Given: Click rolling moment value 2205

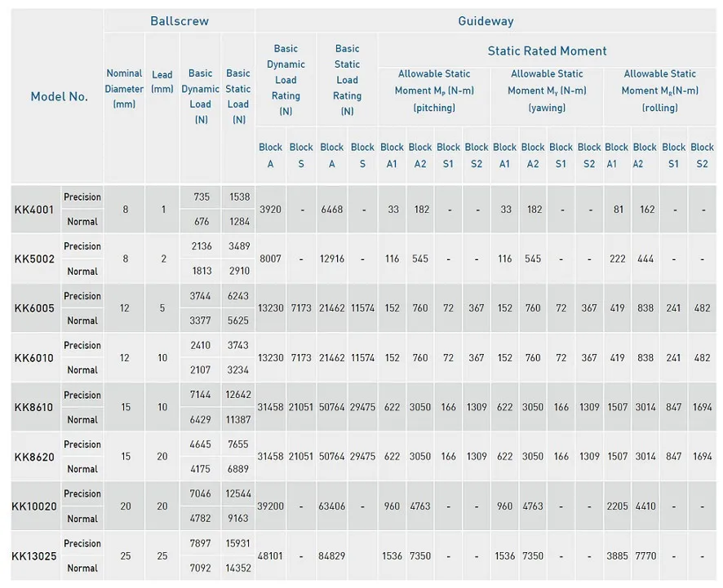Looking at the screenshot, I should (617, 506).
